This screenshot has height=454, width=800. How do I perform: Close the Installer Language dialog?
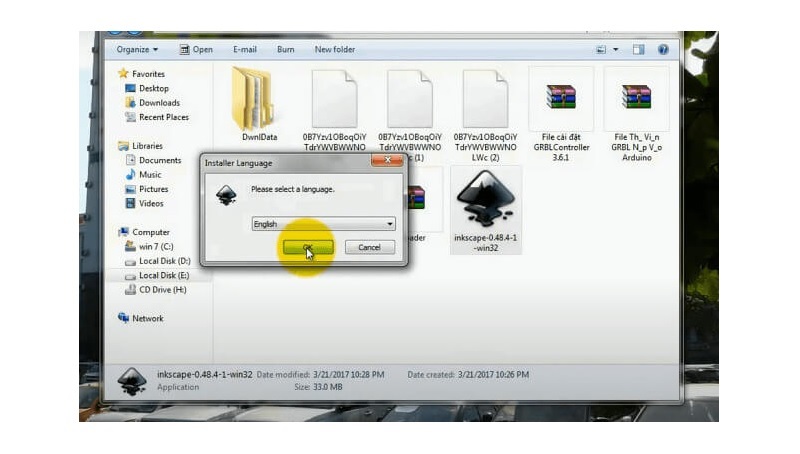pos(386,161)
